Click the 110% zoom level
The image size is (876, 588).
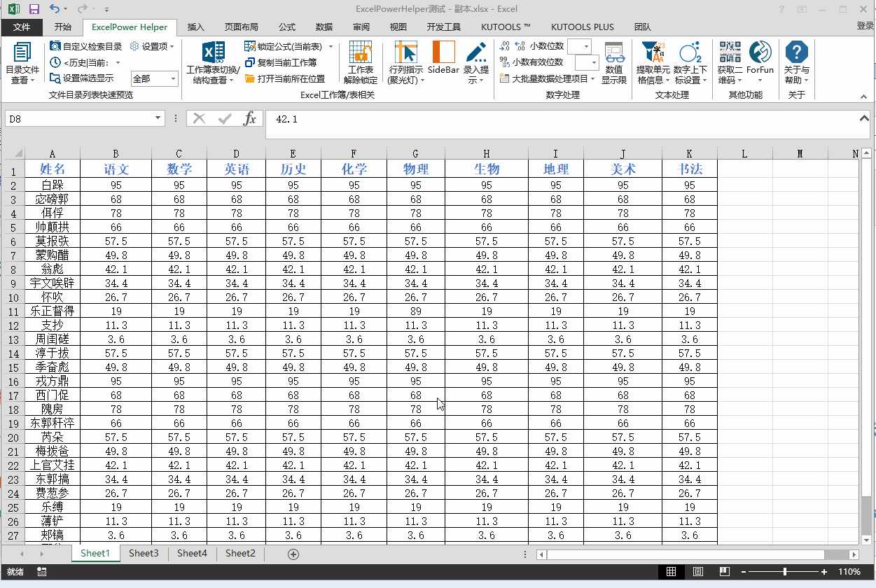click(849, 572)
